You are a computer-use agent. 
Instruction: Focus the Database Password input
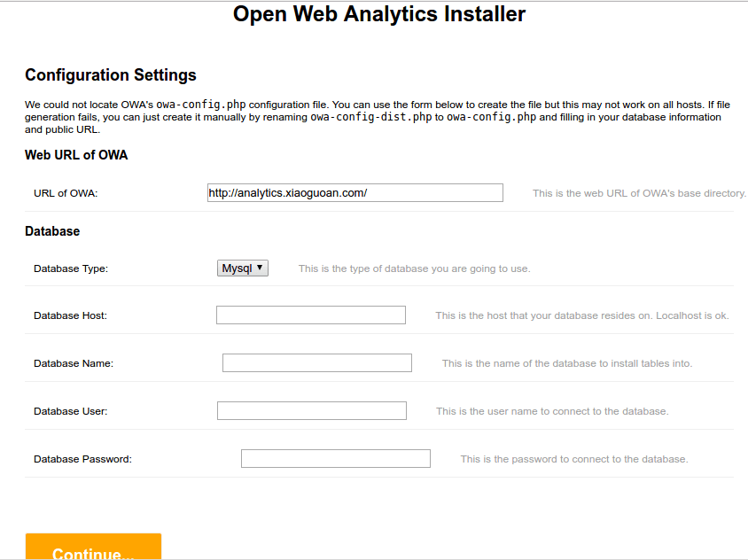335,459
